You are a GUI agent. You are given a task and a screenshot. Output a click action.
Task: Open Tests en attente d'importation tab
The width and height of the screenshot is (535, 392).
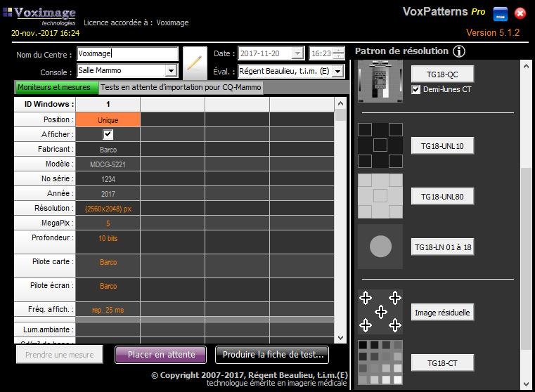pyautogui.click(x=181, y=87)
